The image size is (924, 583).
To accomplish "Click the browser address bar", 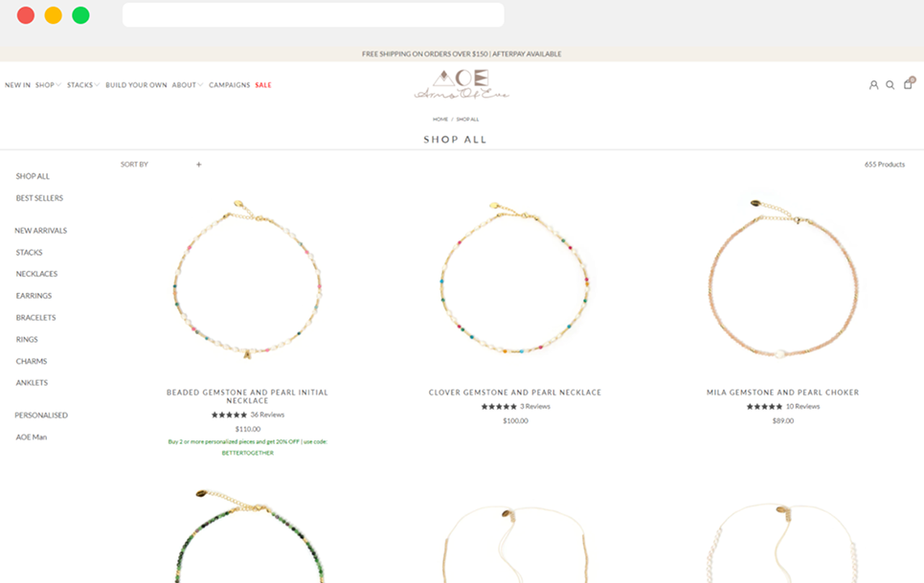I will pos(313,15).
